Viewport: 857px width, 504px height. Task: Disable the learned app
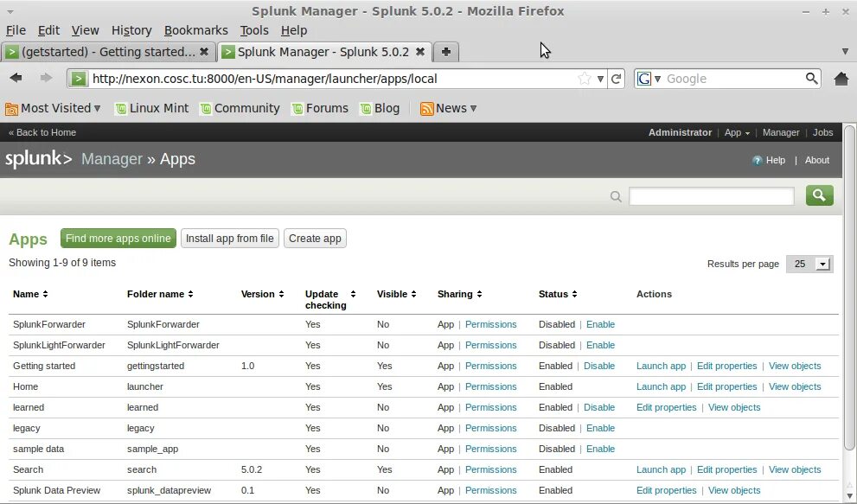click(599, 407)
